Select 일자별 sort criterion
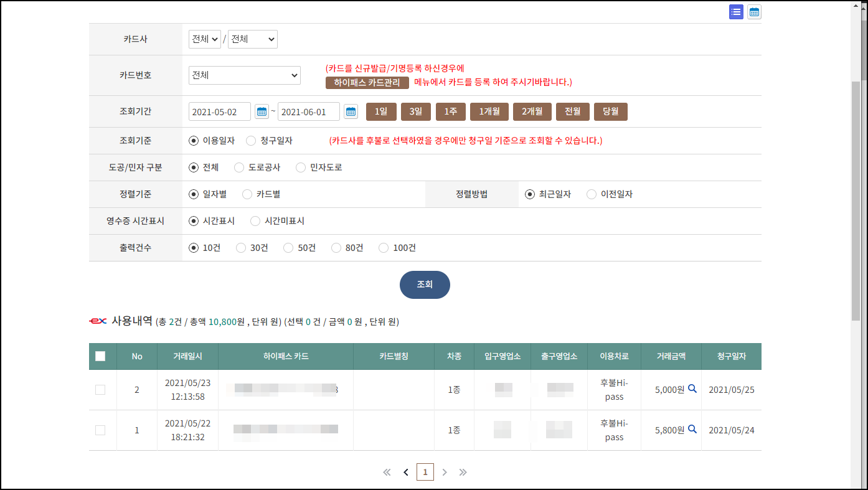868x490 pixels. click(194, 194)
